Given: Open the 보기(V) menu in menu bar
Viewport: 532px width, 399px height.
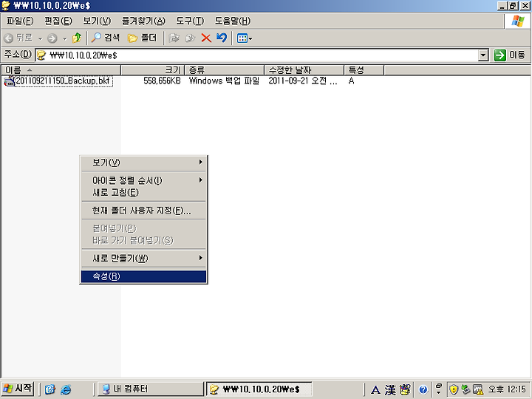Looking at the screenshot, I should click(97, 21).
